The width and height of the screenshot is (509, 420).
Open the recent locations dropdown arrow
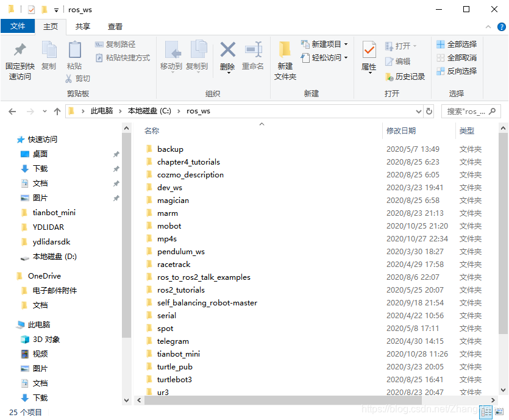(x=44, y=112)
